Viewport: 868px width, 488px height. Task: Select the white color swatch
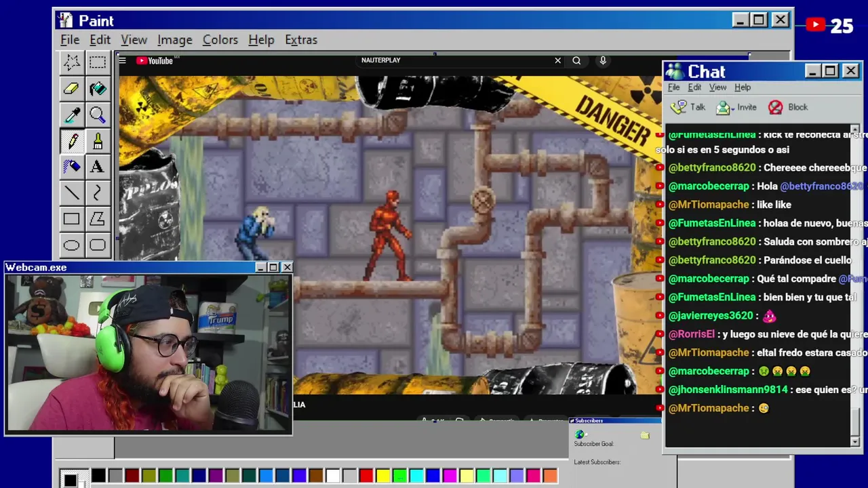[332, 476]
